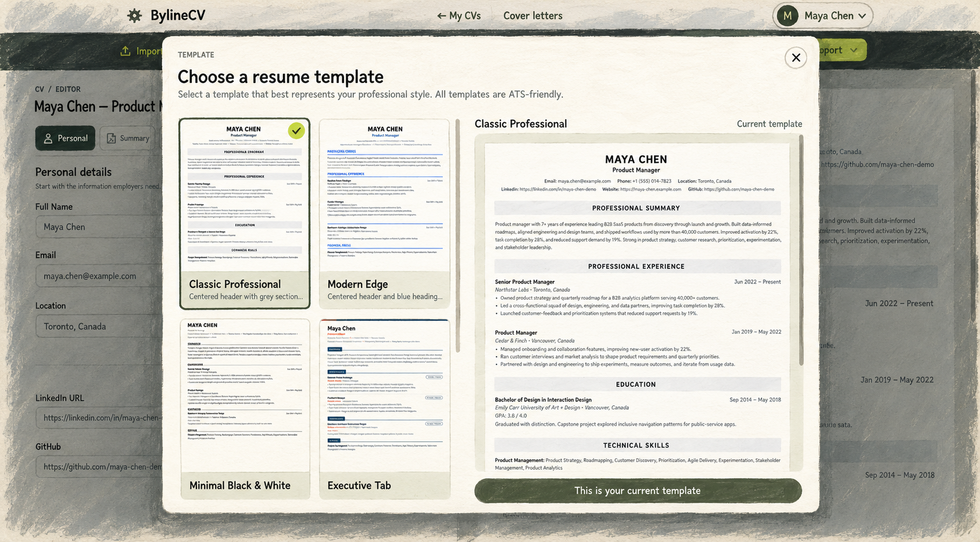Click the maya.chen@example.com email in preview
Screen dimensions: 980x542
[584, 181]
